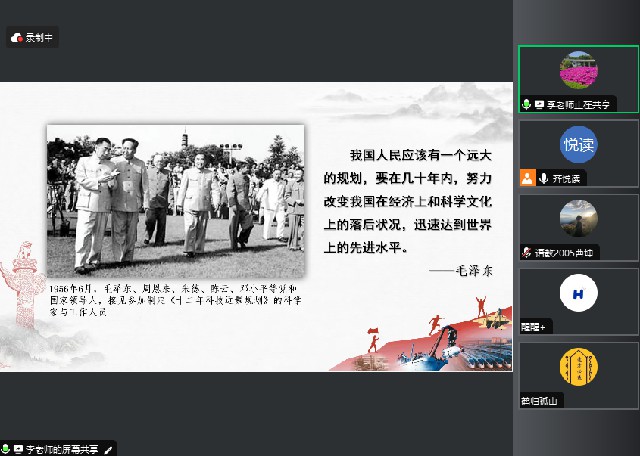Click the 李老师的屏幕共享 label text
The image size is (640, 456).
pos(62,449)
